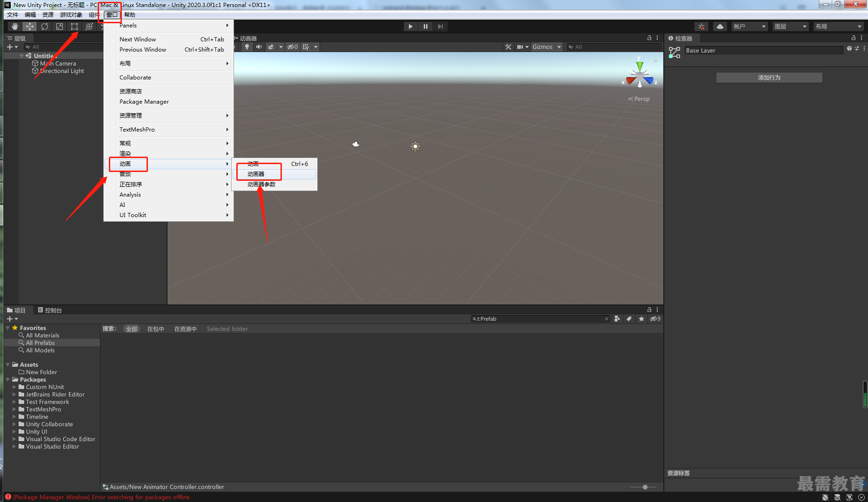
Task: Click 添加行为 add behaviour button
Action: [769, 78]
